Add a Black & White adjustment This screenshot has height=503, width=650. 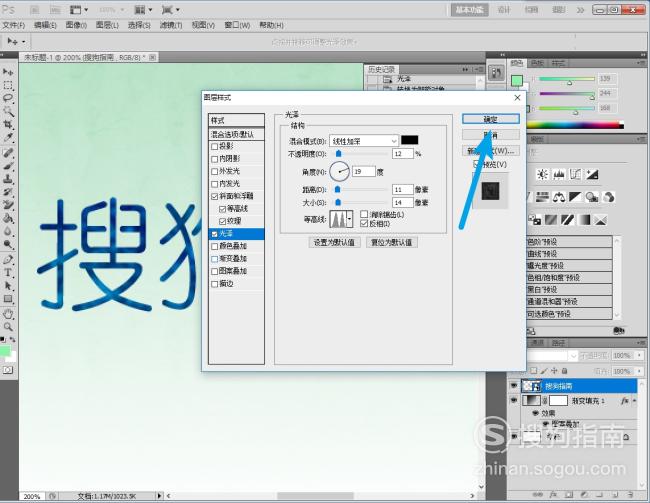point(575,197)
